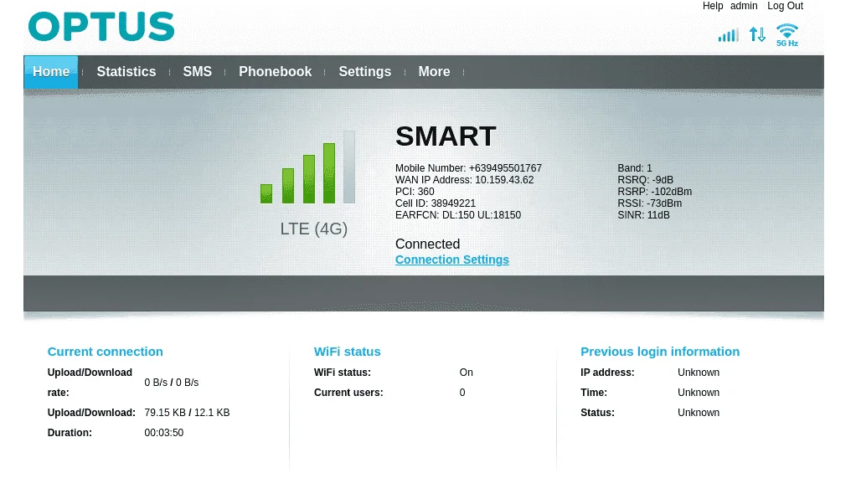Click the 0 B/s / 0 B/s rate value

tap(172, 383)
